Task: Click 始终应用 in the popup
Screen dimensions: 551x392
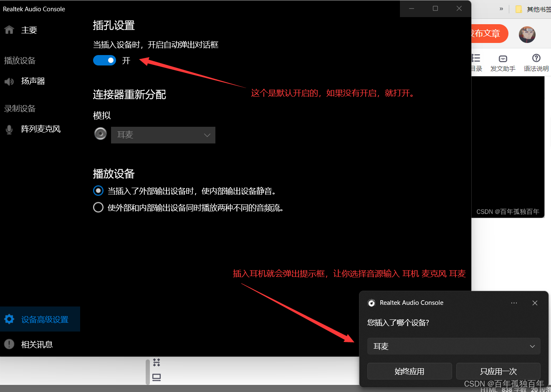Action: point(409,371)
